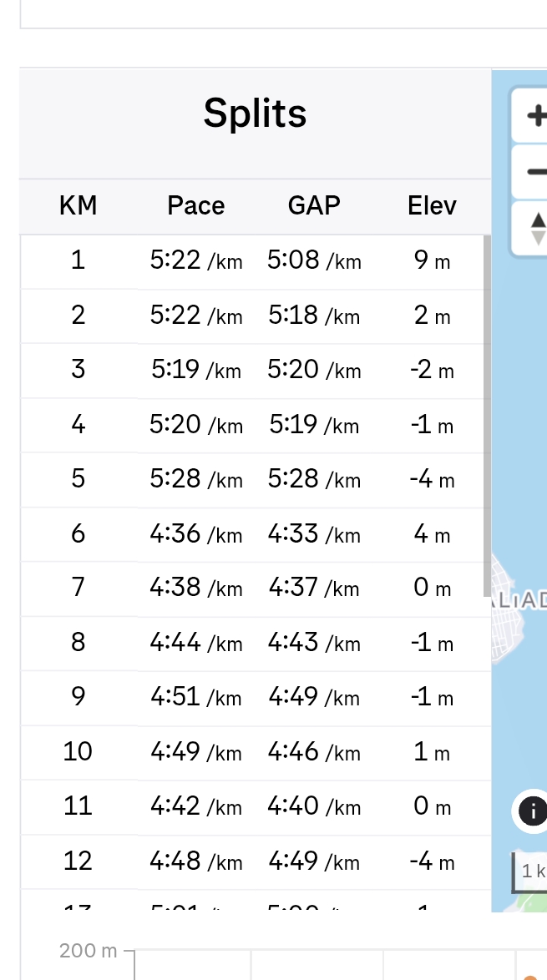Reset map compass bearing
547x980 pixels.
point(535,228)
